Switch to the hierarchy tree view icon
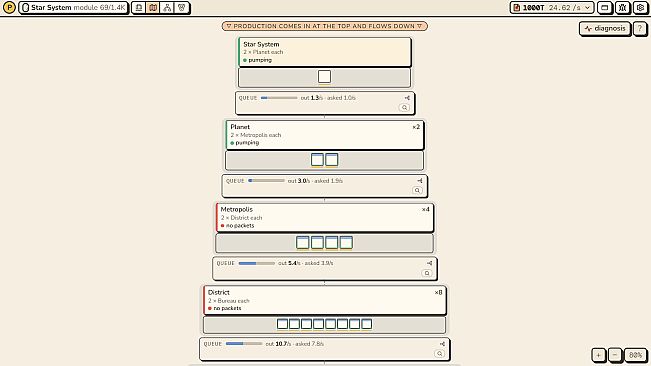This screenshot has height=366, width=651. (x=167, y=7)
